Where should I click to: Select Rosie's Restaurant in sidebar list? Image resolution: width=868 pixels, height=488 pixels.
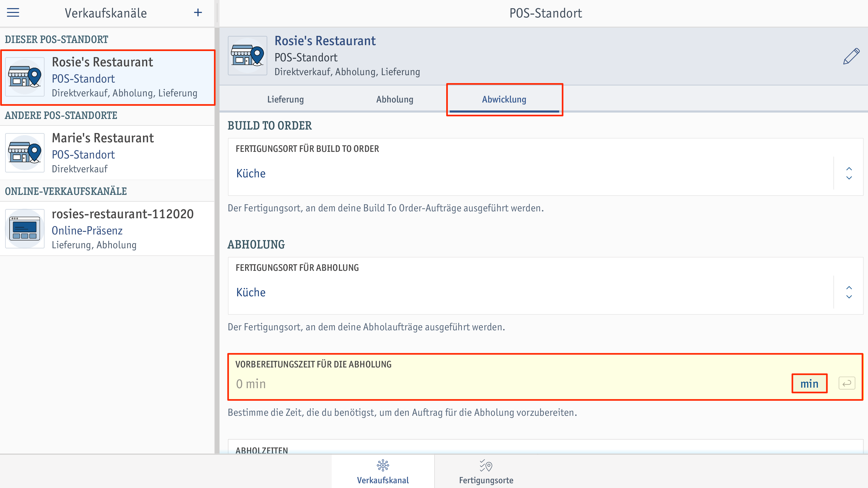[x=108, y=78]
